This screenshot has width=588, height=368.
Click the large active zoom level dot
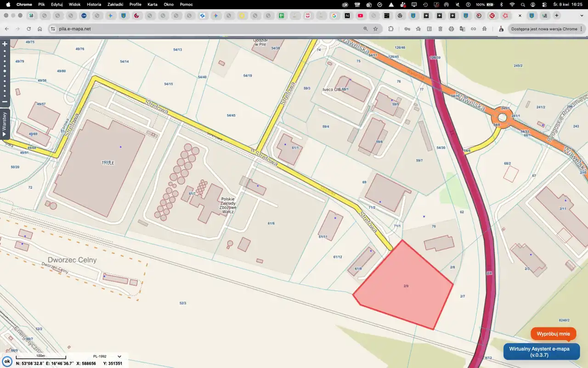tap(5, 71)
